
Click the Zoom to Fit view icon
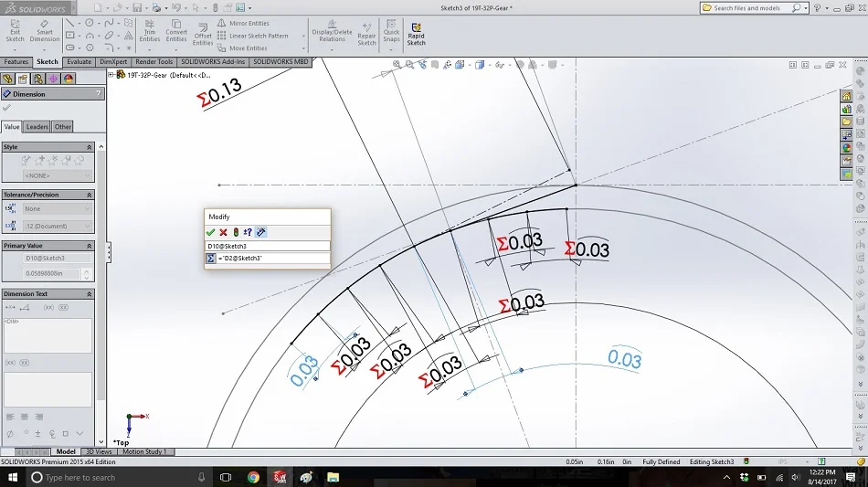(397, 65)
